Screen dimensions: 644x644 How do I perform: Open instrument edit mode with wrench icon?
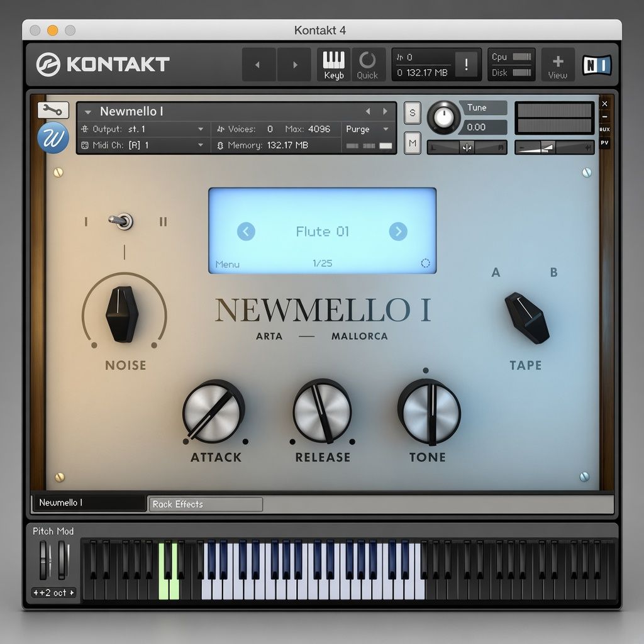[53, 110]
